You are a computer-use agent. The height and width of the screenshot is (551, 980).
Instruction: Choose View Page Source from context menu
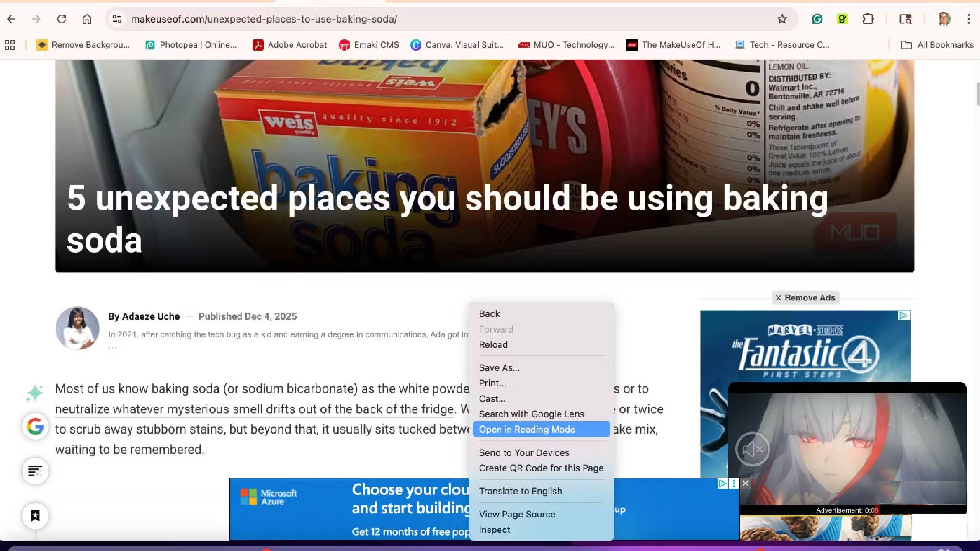[x=517, y=514]
